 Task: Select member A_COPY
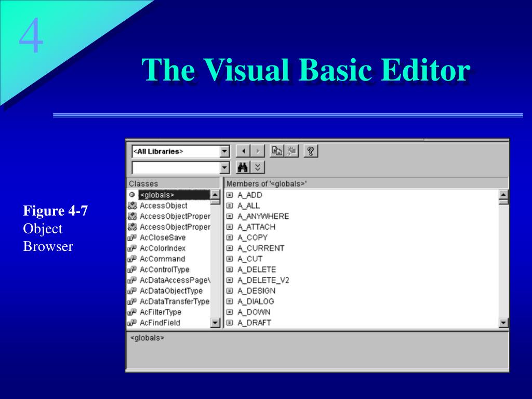pos(252,237)
